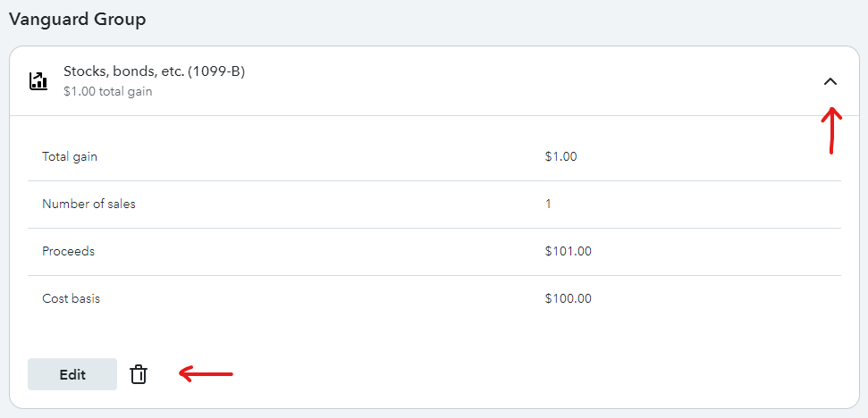Click the Vanguard Group heading

[x=78, y=20]
